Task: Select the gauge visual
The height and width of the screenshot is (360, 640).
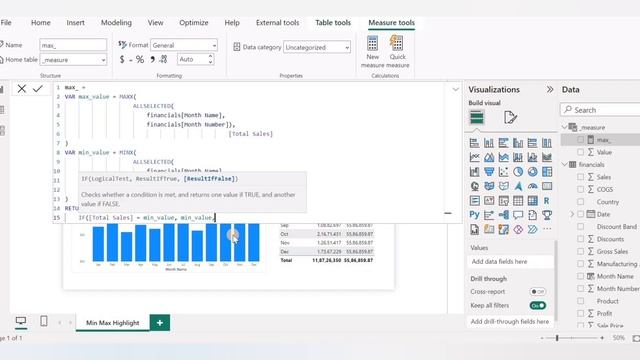Action: 532,186
